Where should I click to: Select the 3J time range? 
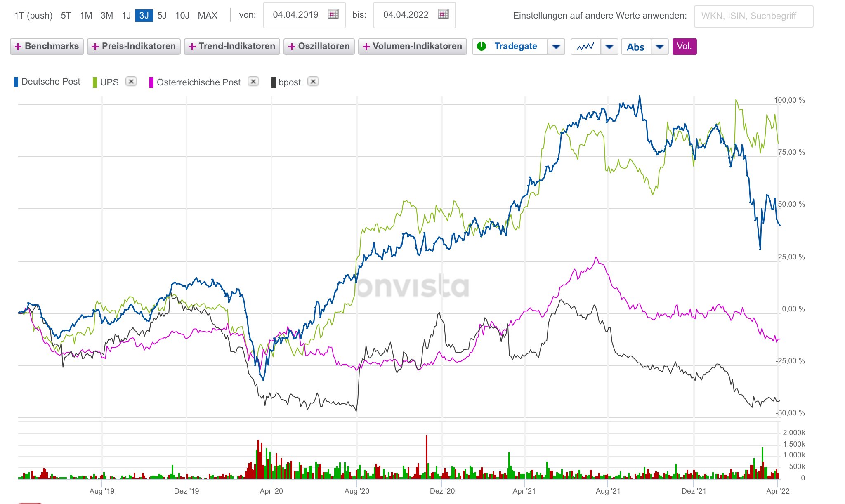tap(144, 16)
